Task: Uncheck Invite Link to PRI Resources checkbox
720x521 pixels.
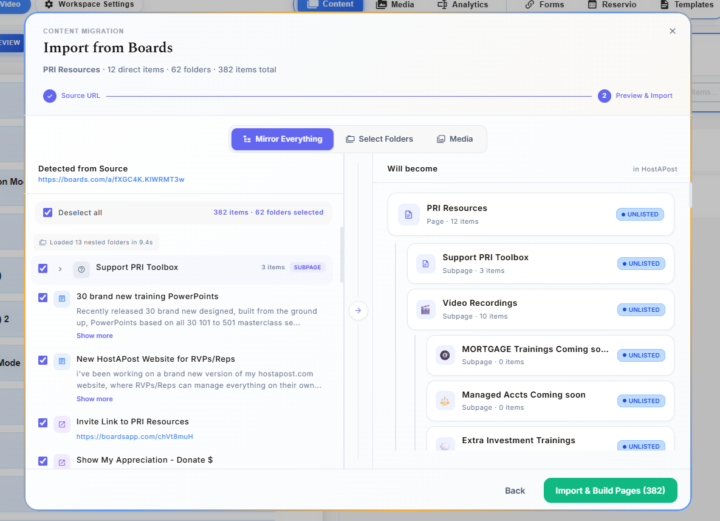Action: point(43,423)
